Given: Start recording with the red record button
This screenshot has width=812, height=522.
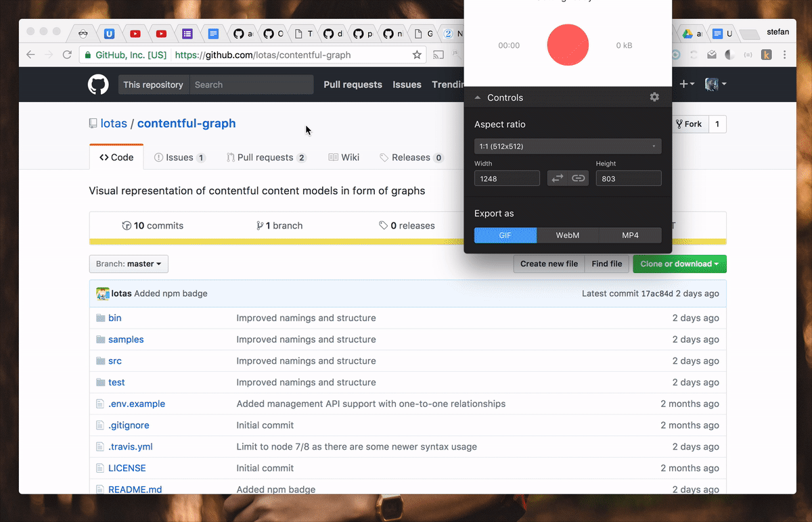Looking at the screenshot, I should pos(568,45).
